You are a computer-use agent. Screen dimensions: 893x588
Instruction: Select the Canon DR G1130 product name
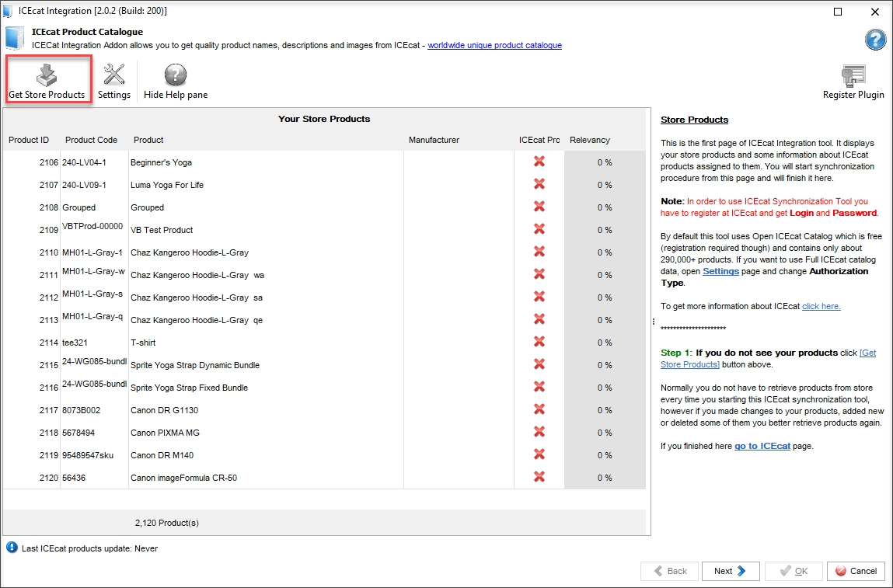click(164, 410)
